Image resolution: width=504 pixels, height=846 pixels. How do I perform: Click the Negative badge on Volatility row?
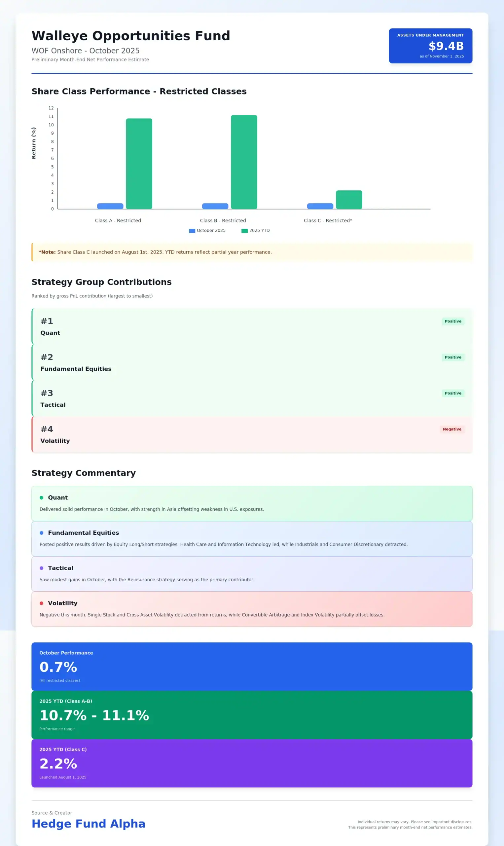pyautogui.click(x=452, y=429)
